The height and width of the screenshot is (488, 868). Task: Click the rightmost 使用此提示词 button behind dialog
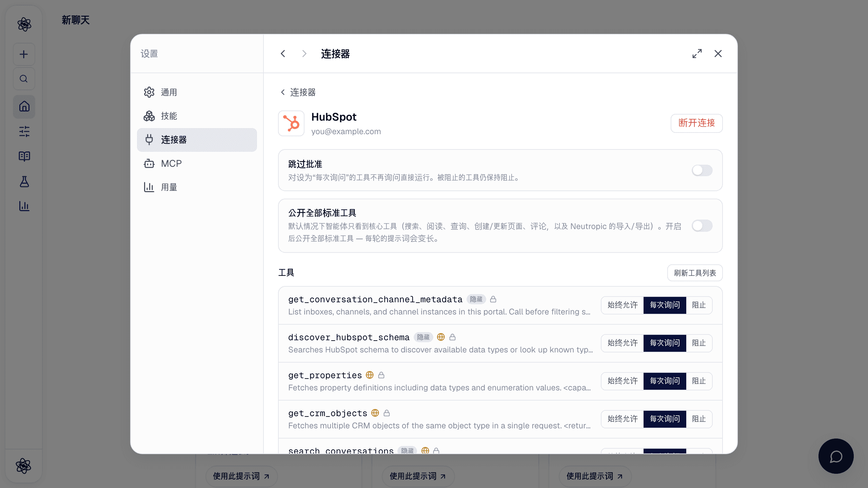pyautogui.click(x=595, y=476)
